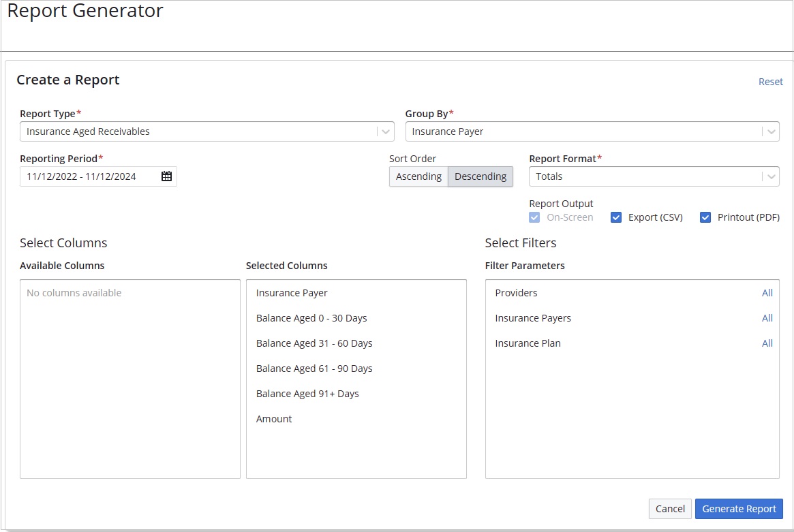This screenshot has height=532, width=794.
Task: Select Balance Aged 91+ Days column
Action: click(x=307, y=394)
